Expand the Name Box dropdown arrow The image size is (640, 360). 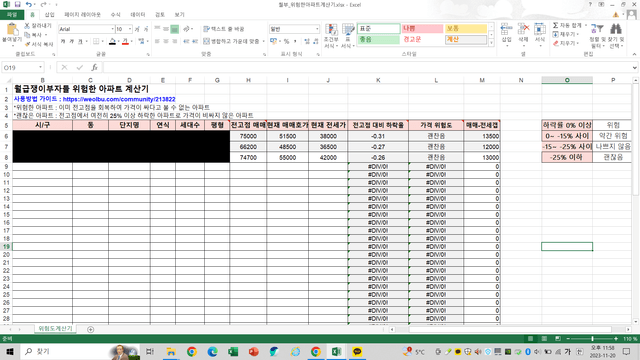pyautogui.click(x=40, y=67)
